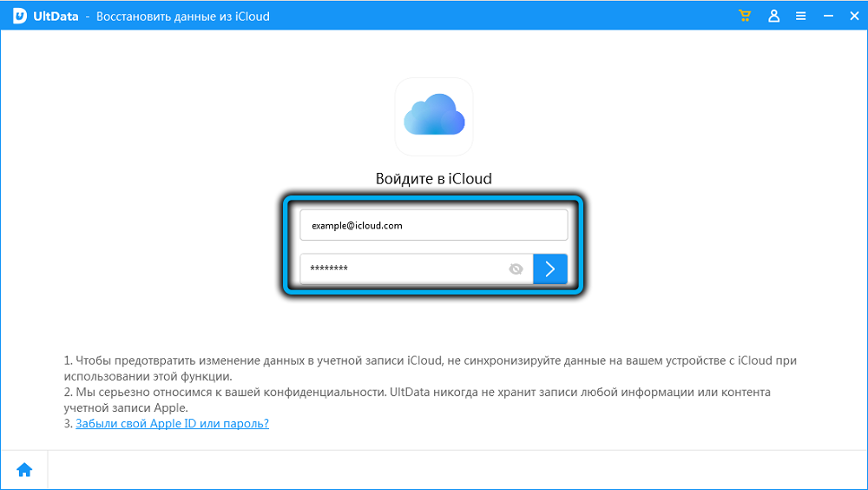Click the iCloud cloud logo
868x490 pixels.
(x=434, y=116)
